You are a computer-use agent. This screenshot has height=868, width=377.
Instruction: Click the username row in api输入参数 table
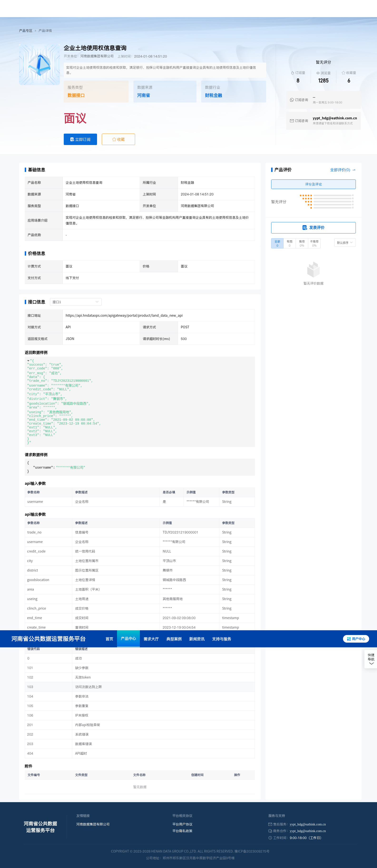pyautogui.click(x=140, y=502)
